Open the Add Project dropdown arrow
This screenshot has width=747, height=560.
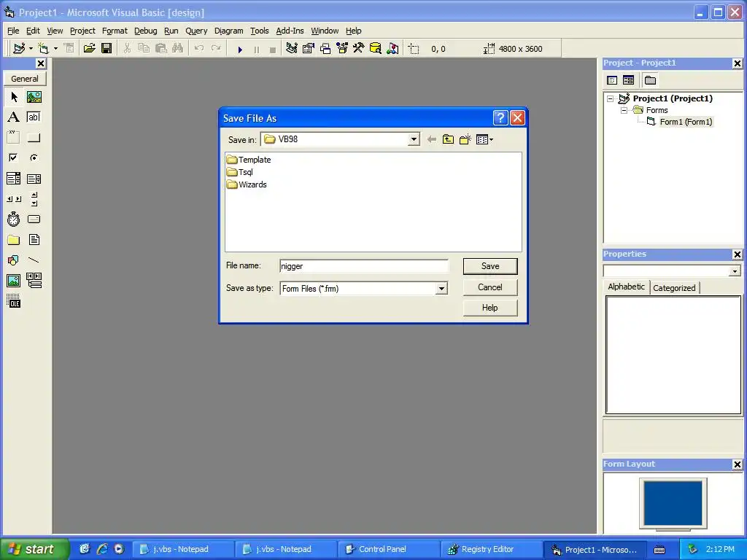click(x=31, y=49)
